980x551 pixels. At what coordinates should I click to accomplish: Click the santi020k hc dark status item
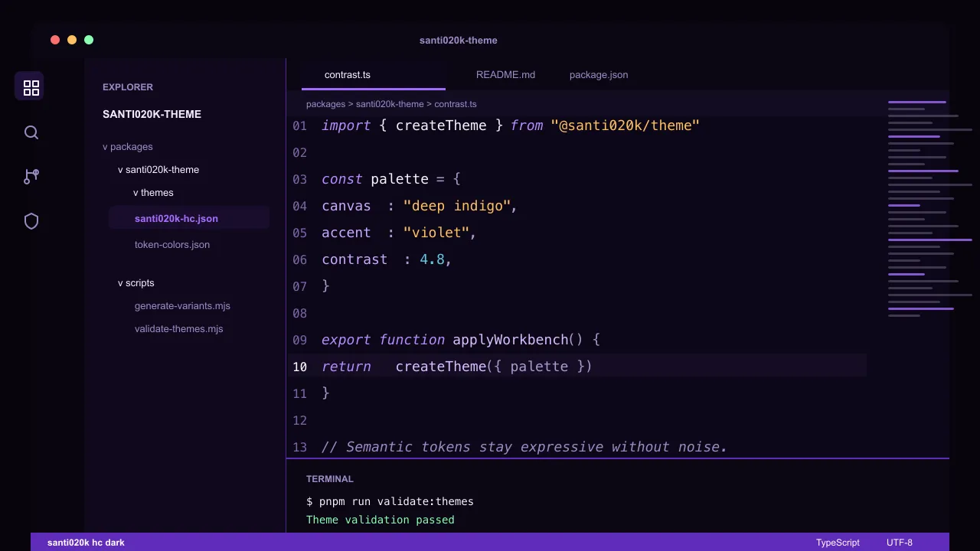pyautogui.click(x=86, y=543)
